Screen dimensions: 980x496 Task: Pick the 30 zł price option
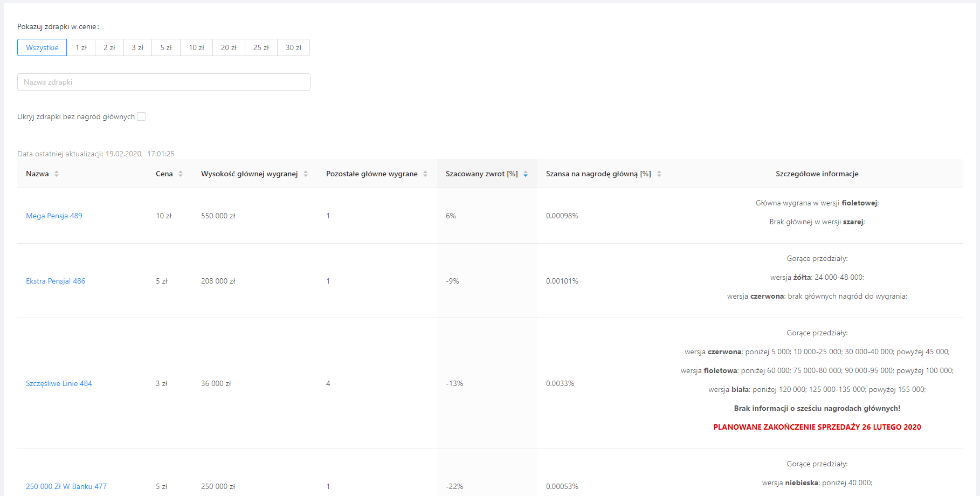point(293,47)
